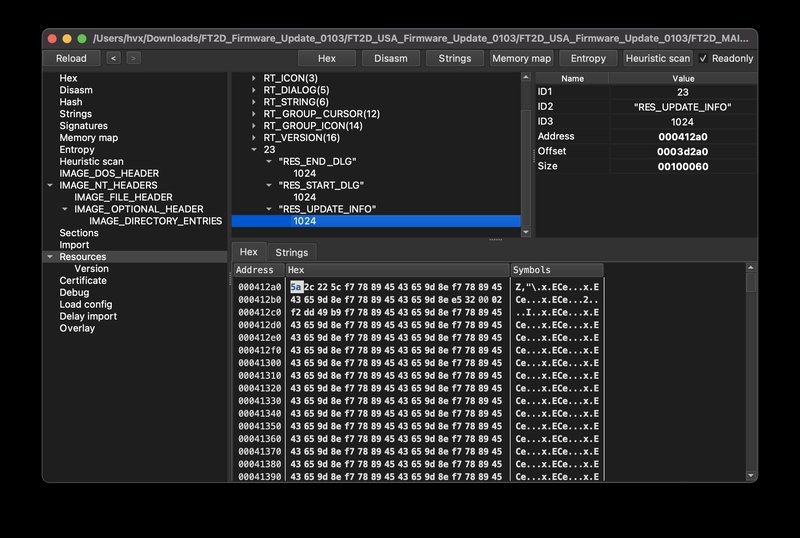Open the Disasm view from toolbar

click(390, 58)
